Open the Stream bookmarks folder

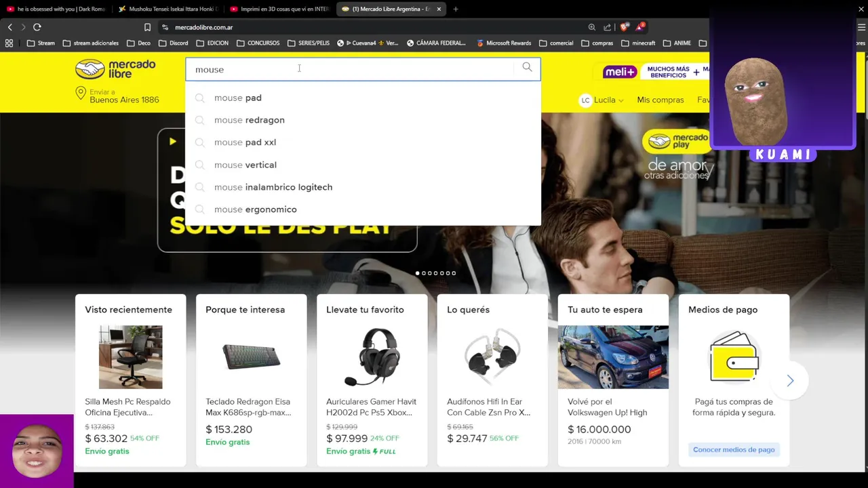point(41,43)
